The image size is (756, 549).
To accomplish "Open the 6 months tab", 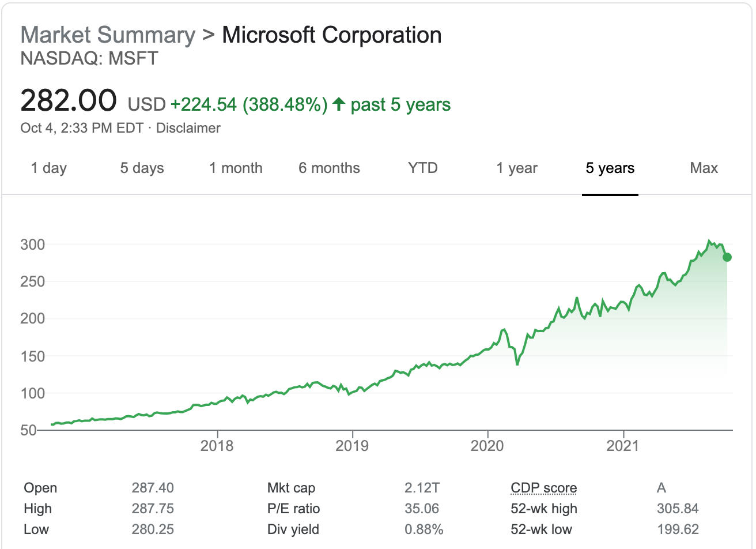I will tap(329, 168).
